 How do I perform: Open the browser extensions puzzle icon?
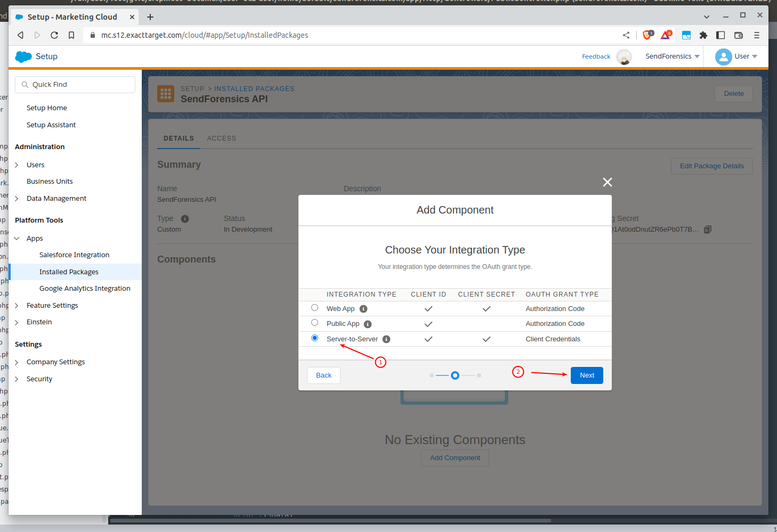tap(703, 35)
